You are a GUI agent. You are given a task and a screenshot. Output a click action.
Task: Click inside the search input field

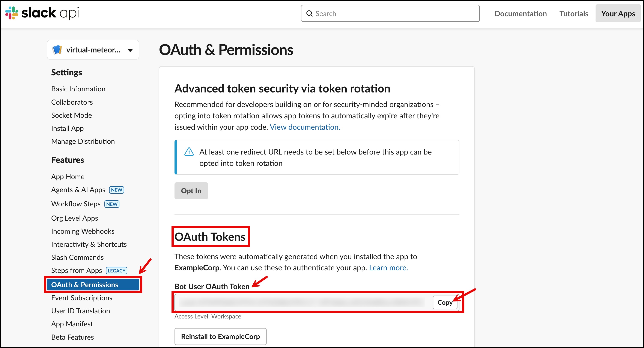[x=375, y=13]
